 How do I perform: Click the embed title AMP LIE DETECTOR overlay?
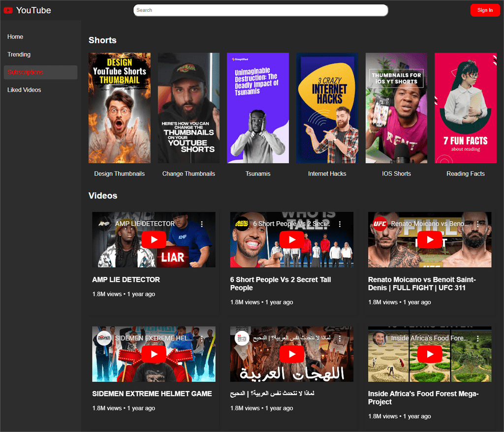[x=145, y=224]
